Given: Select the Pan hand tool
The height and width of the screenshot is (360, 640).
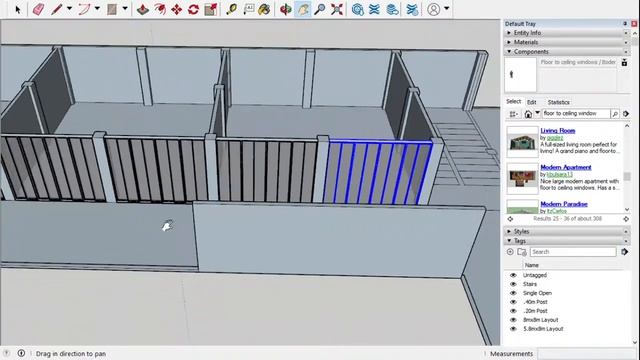Looking at the screenshot, I should 302,9.
